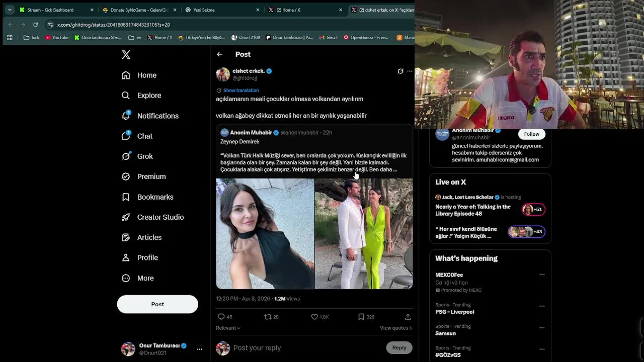
Task: Open the kick bookmark folder
Action: coord(31,37)
